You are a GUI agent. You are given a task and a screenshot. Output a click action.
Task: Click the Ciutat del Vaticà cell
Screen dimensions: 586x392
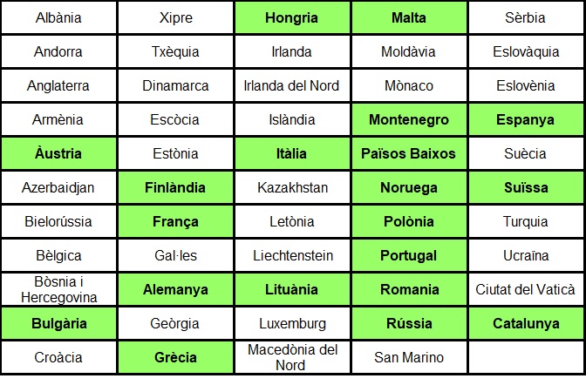[x=526, y=289]
